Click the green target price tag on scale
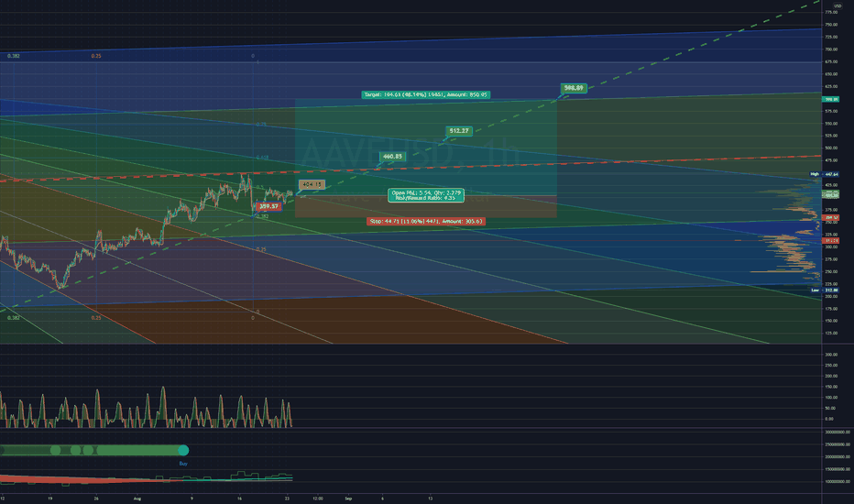 click(830, 100)
